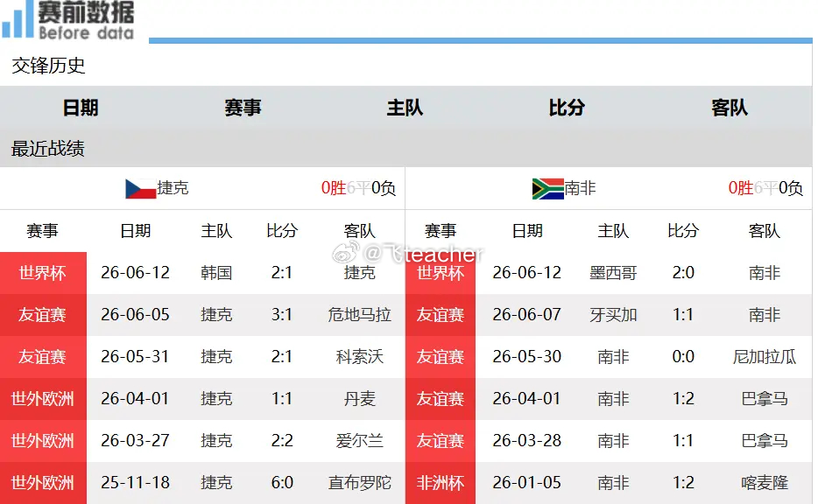Screen dimensions: 818x504
Task: Select the 交锋历史 section heading
Action: point(48,66)
